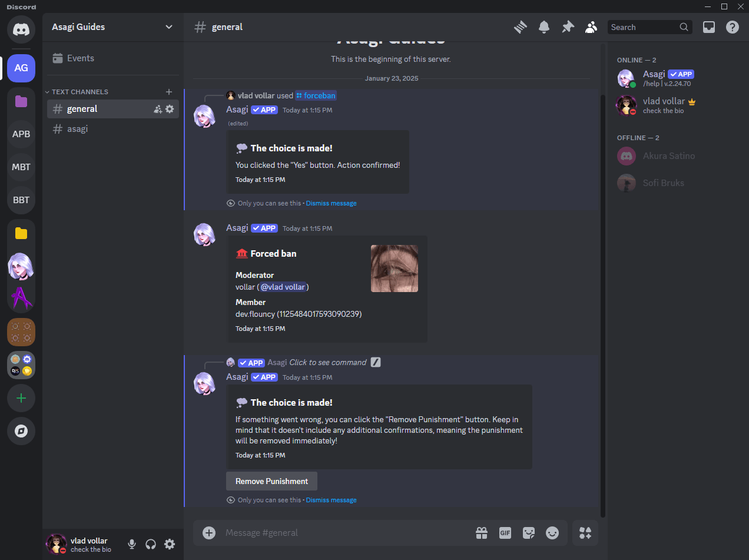Image resolution: width=749 pixels, height=560 pixels.
Task: Send a gift with the gift icon
Action: (482, 533)
